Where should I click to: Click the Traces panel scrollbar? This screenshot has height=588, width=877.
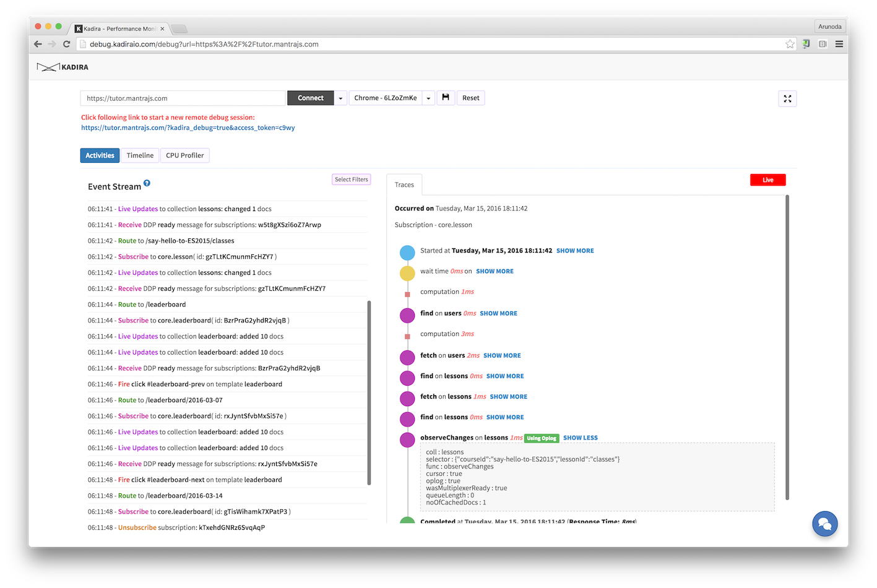pos(787,347)
